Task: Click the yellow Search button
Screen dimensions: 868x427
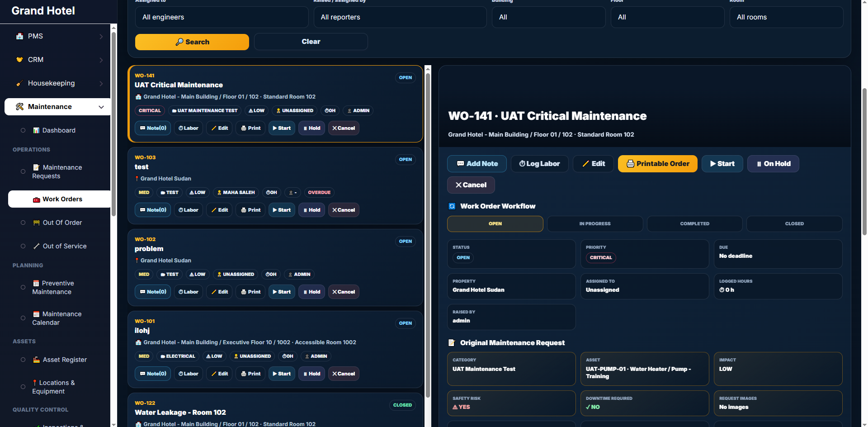Action: [x=192, y=42]
